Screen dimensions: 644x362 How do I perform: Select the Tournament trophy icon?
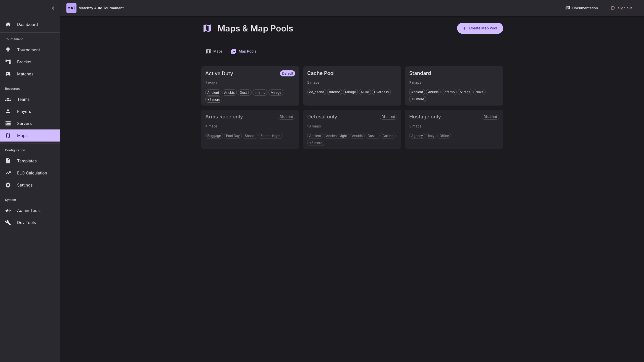(8, 50)
